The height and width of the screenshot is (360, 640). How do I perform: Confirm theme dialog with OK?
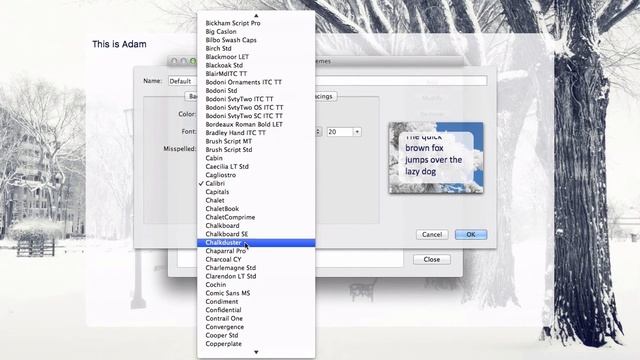pyautogui.click(x=471, y=235)
